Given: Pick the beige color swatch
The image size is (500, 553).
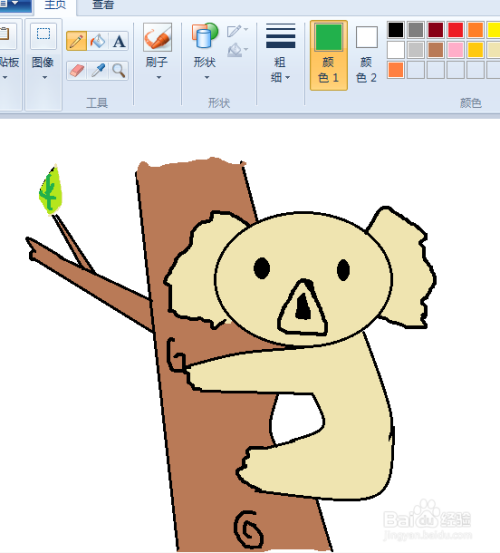Looking at the screenshot, I should [x=494, y=50].
